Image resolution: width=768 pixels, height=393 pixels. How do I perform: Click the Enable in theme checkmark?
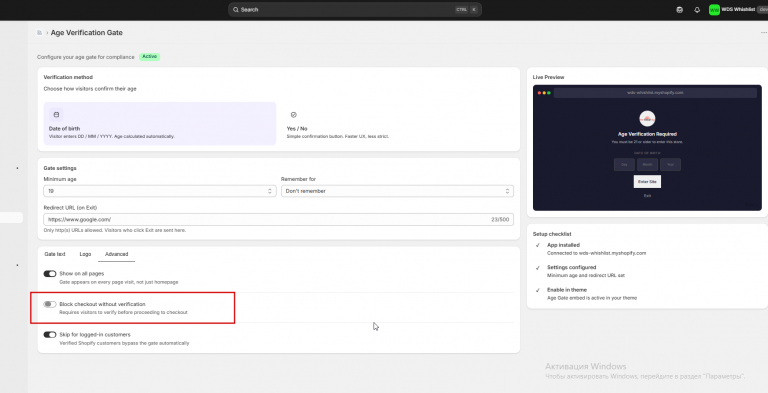pyautogui.click(x=537, y=290)
